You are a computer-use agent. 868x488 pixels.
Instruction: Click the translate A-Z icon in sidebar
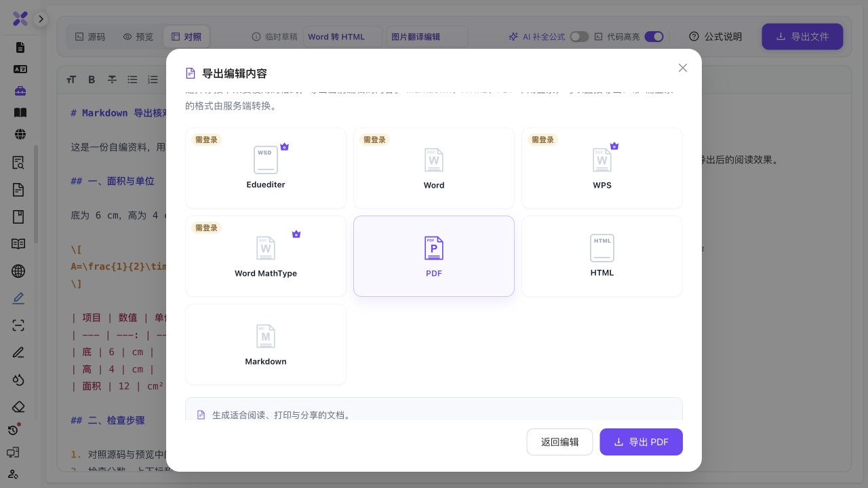[20, 69]
